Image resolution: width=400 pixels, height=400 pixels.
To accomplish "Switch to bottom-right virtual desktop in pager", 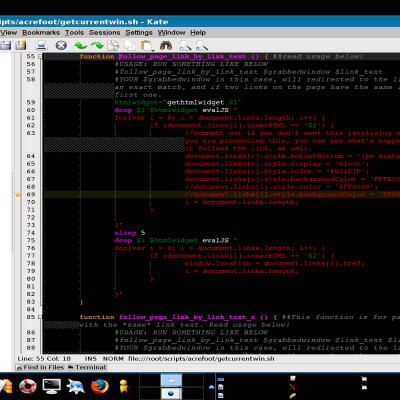I will pyautogui.click(x=193, y=394).
